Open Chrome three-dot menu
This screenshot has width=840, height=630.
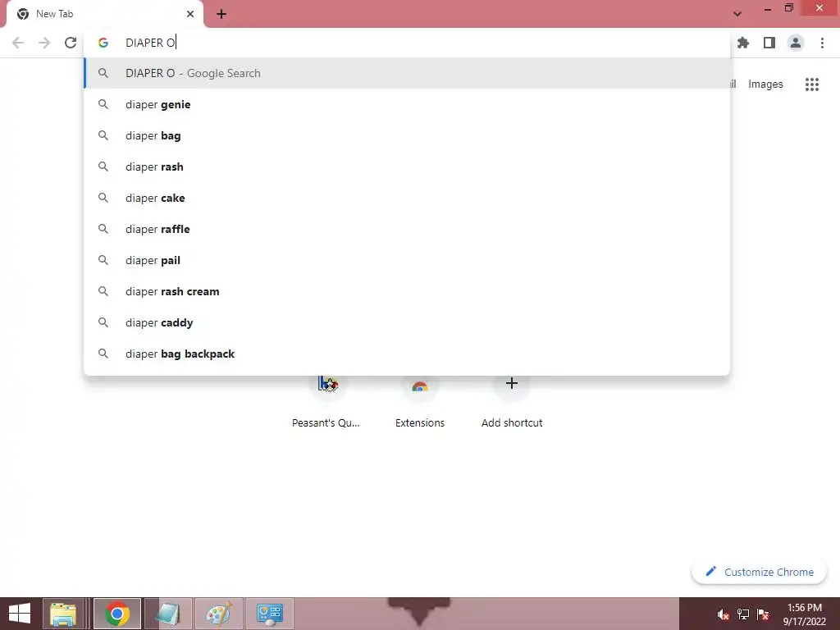click(822, 43)
